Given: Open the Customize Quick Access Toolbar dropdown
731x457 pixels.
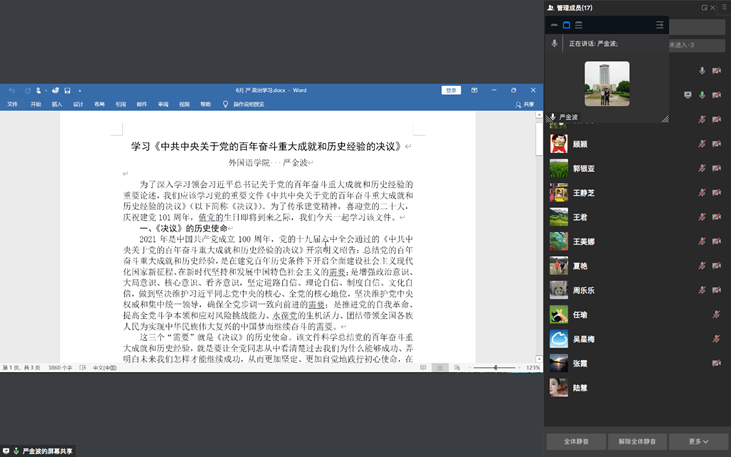Looking at the screenshot, I should pos(80,91).
